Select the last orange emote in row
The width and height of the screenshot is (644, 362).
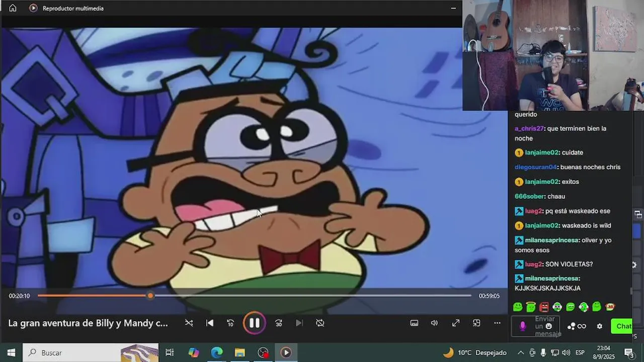610,307
